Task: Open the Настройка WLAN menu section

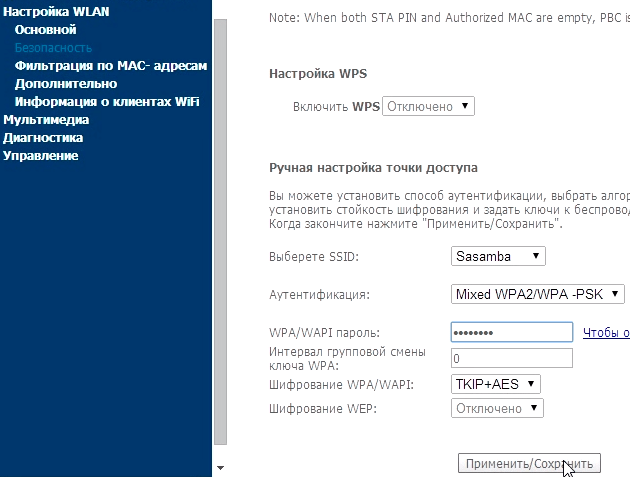Action: point(56,12)
